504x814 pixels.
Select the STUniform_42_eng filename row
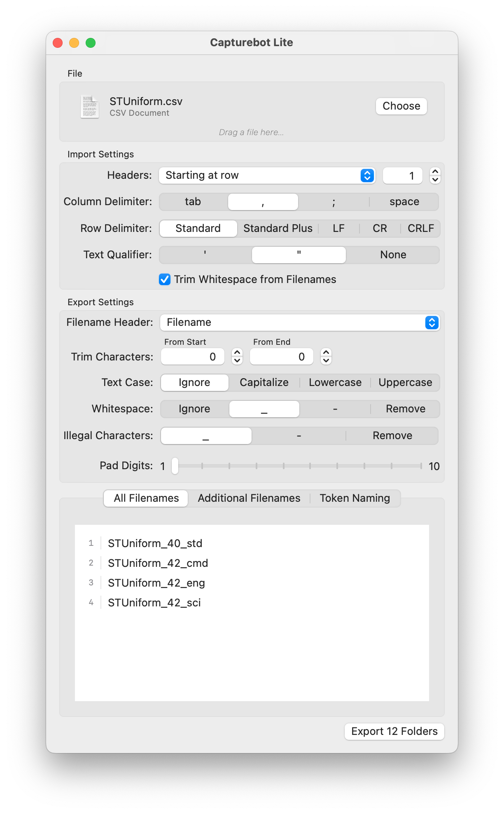(156, 583)
